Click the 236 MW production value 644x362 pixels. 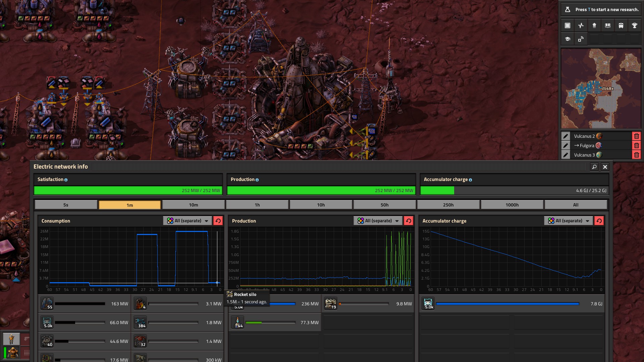coord(310,304)
